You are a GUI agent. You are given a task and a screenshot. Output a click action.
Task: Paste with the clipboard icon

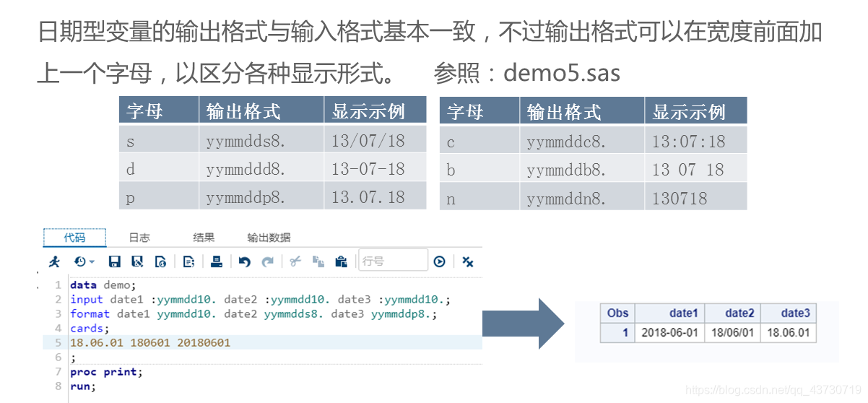point(342,261)
